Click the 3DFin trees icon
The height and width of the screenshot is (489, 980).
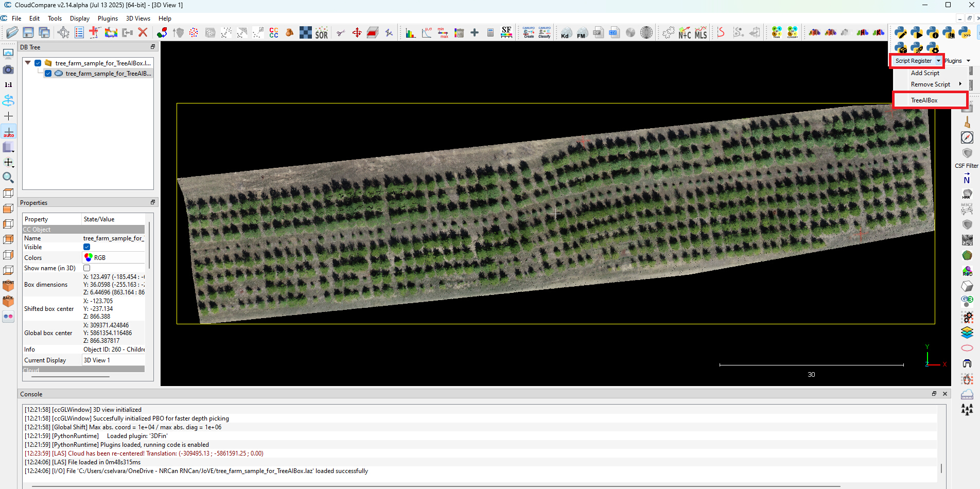(967, 410)
